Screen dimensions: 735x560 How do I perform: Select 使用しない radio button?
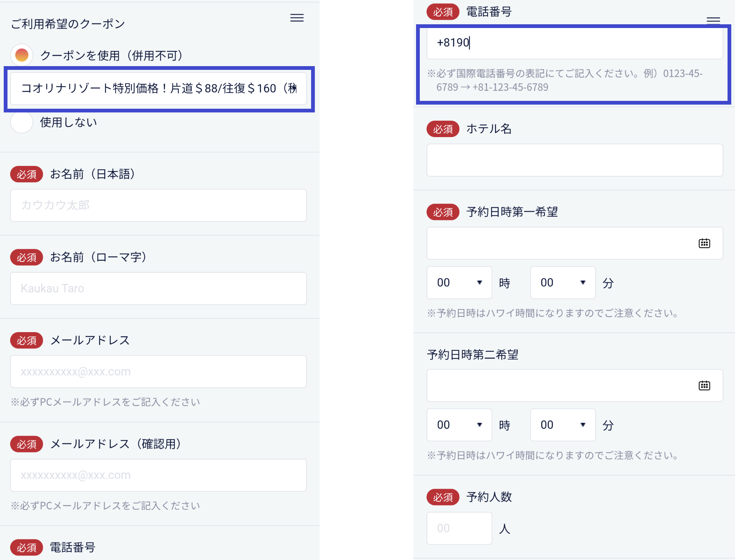[22, 122]
